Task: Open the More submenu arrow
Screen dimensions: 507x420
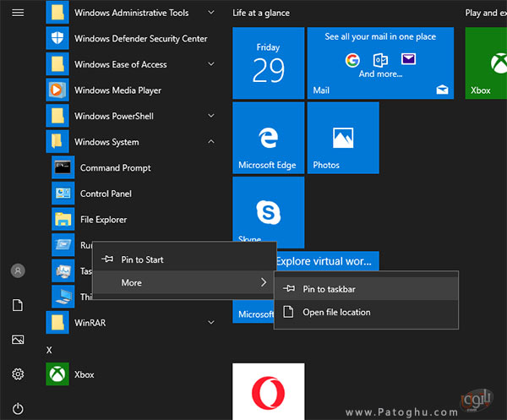Action: coord(264,282)
